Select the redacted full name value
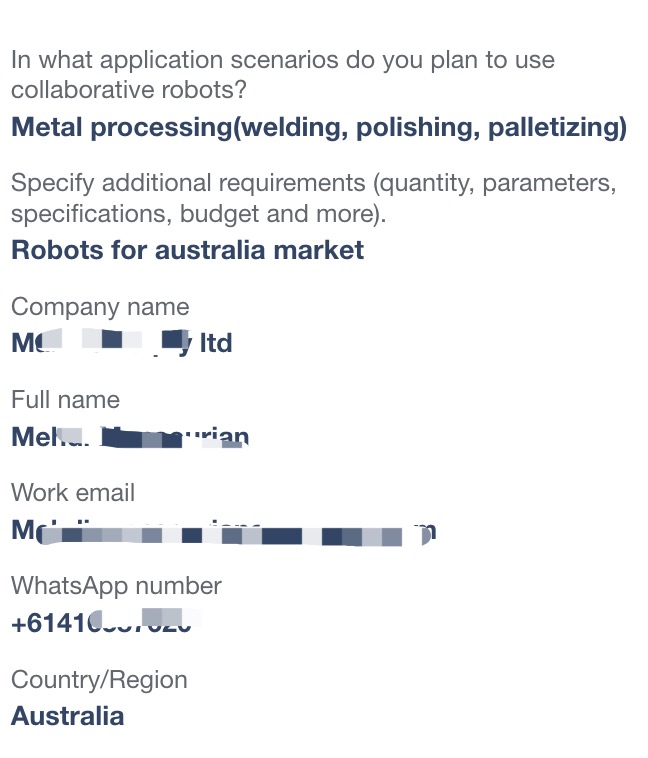The width and height of the screenshot is (648, 758). (x=130, y=437)
